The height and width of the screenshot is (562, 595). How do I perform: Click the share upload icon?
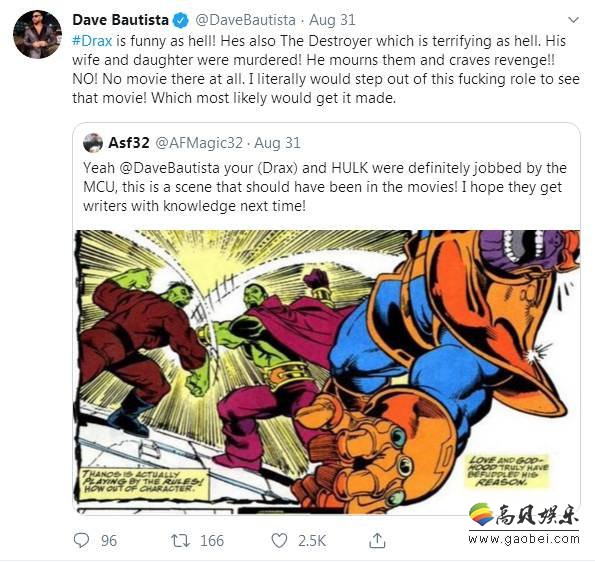point(377,540)
